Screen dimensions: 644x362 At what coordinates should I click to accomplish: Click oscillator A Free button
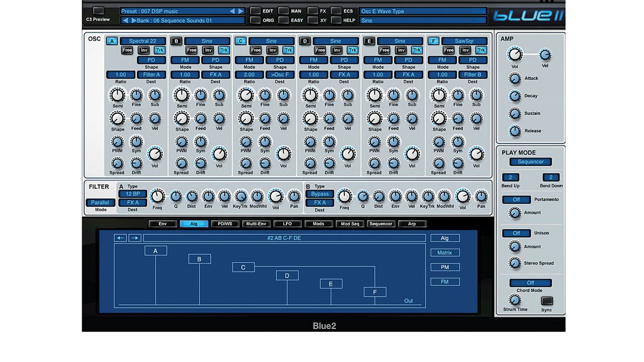coord(127,50)
